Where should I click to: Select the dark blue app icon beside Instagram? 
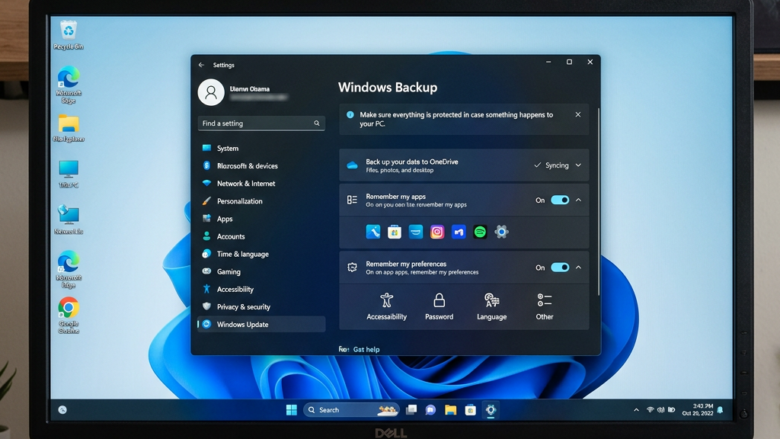click(458, 232)
